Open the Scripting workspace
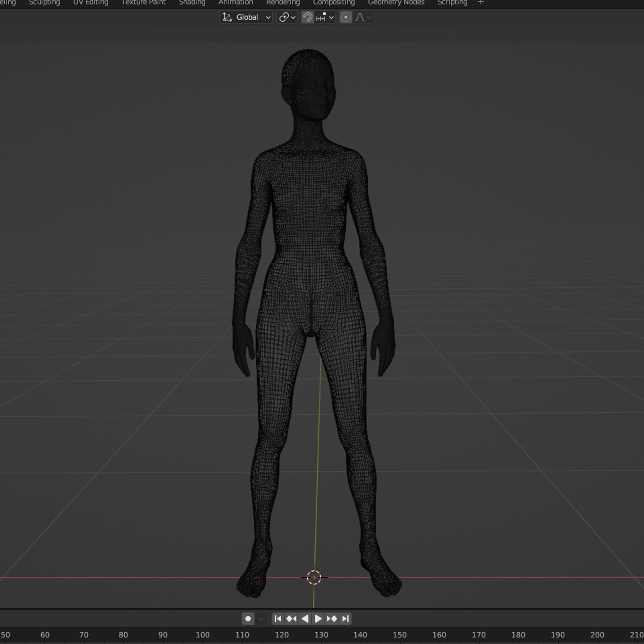The width and height of the screenshot is (644, 644). coord(452,3)
